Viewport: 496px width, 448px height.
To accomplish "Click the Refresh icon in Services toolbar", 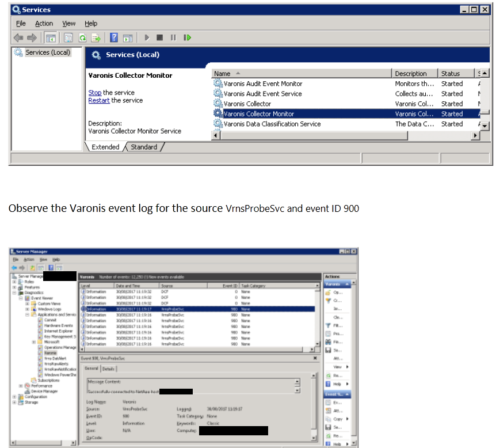I will point(82,37).
